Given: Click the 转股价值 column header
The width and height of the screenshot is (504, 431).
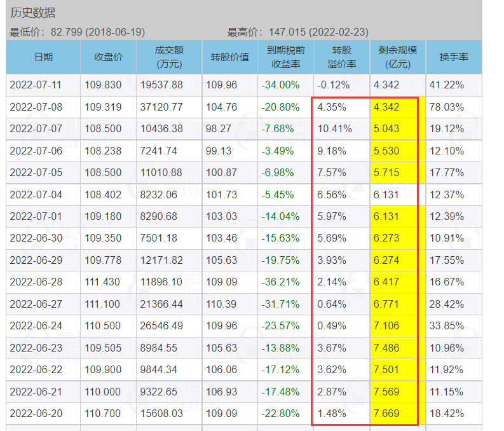Looking at the screenshot, I should (x=230, y=57).
